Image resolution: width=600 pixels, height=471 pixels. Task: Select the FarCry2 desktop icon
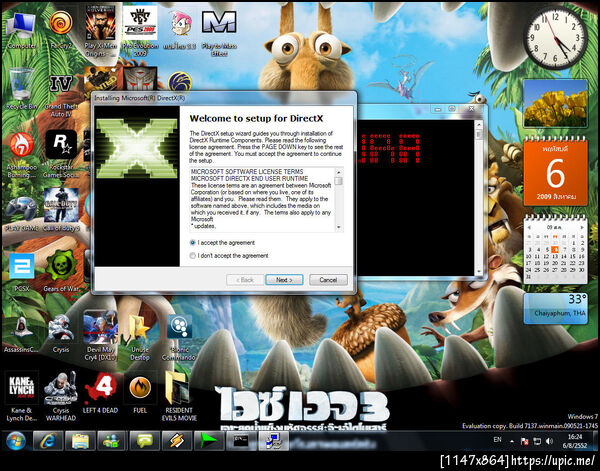(61, 31)
